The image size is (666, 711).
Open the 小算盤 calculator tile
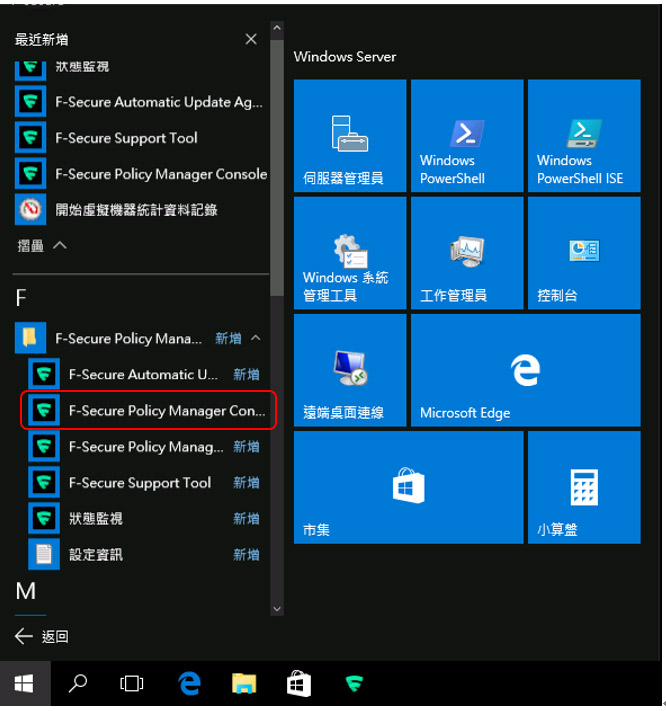pyautogui.click(x=584, y=487)
